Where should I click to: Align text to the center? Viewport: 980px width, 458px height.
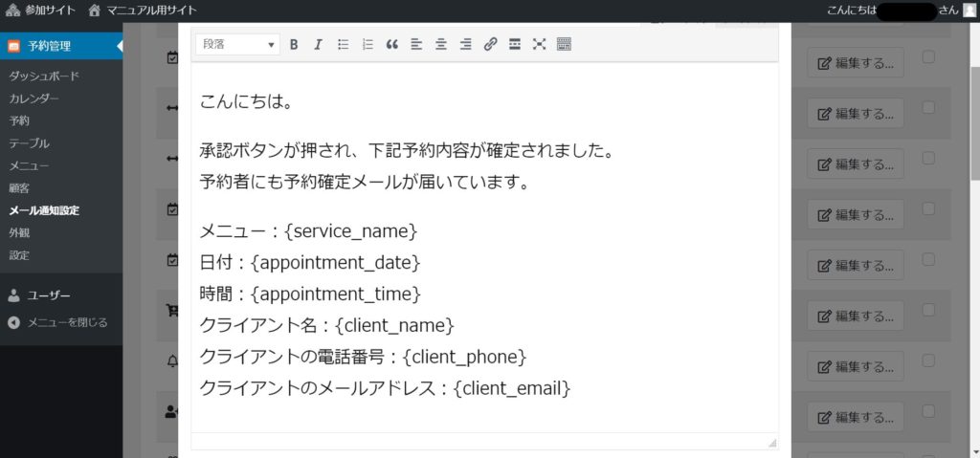(441, 44)
